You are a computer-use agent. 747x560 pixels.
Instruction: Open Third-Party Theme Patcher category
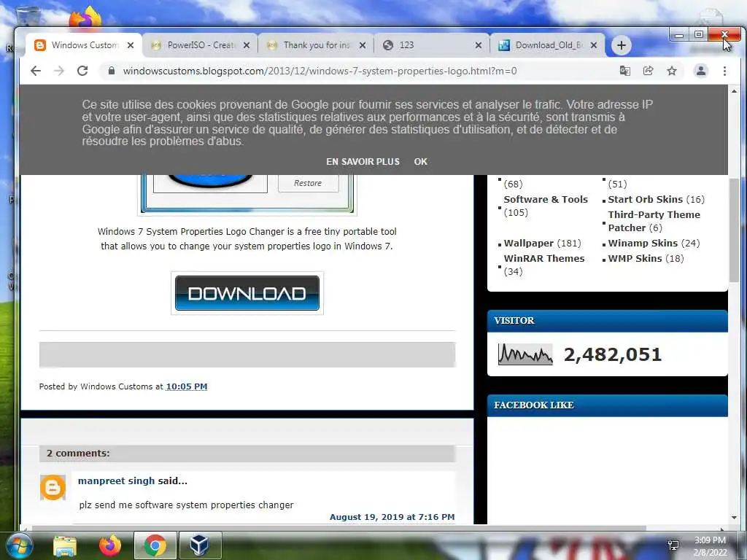(654, 221)
